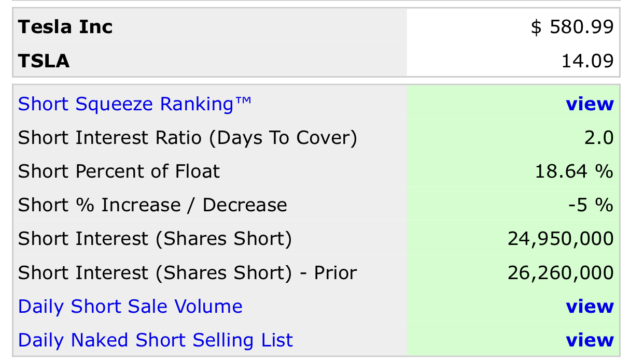644x362 pixels.
Task: Click the Short Interest Ratio (Days To Cover) label
Action: 187,138
